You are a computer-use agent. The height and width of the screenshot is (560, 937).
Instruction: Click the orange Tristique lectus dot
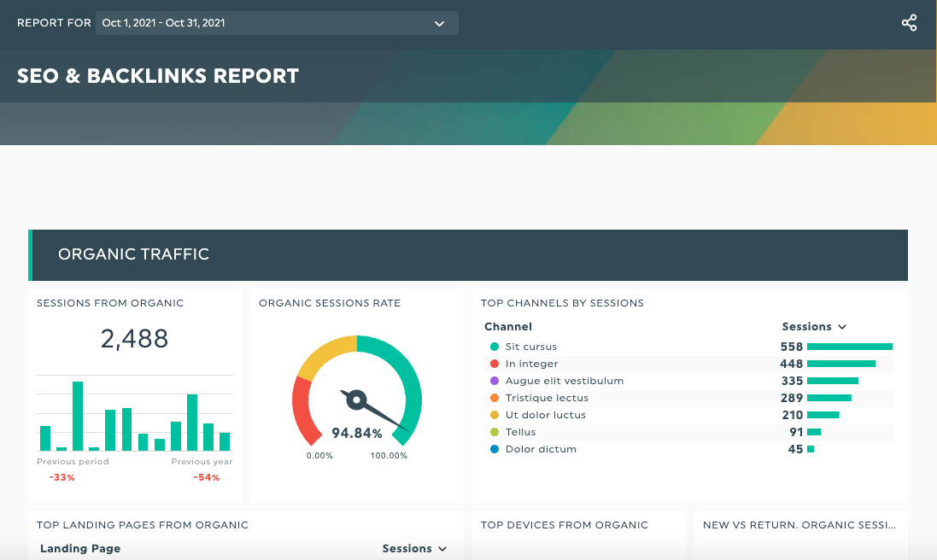(x=495, y=398)
